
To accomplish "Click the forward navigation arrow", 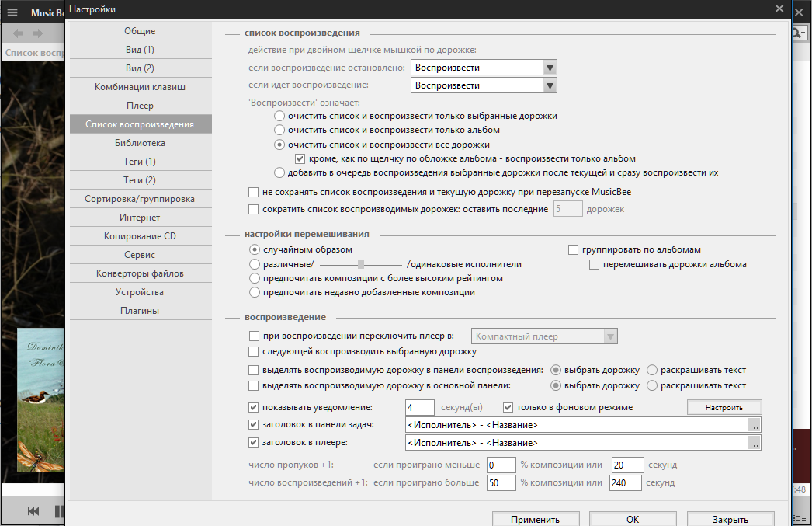I will coord(38,33).
